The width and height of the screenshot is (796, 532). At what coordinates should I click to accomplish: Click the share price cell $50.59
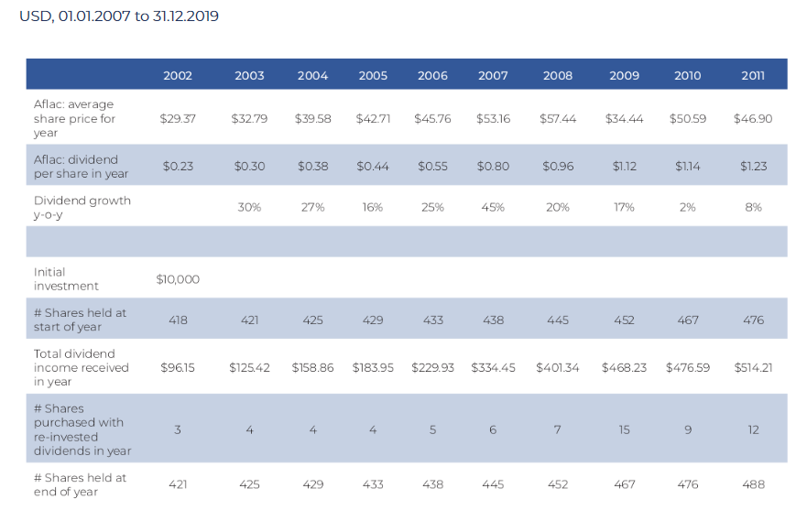click(x=688, y=119)
